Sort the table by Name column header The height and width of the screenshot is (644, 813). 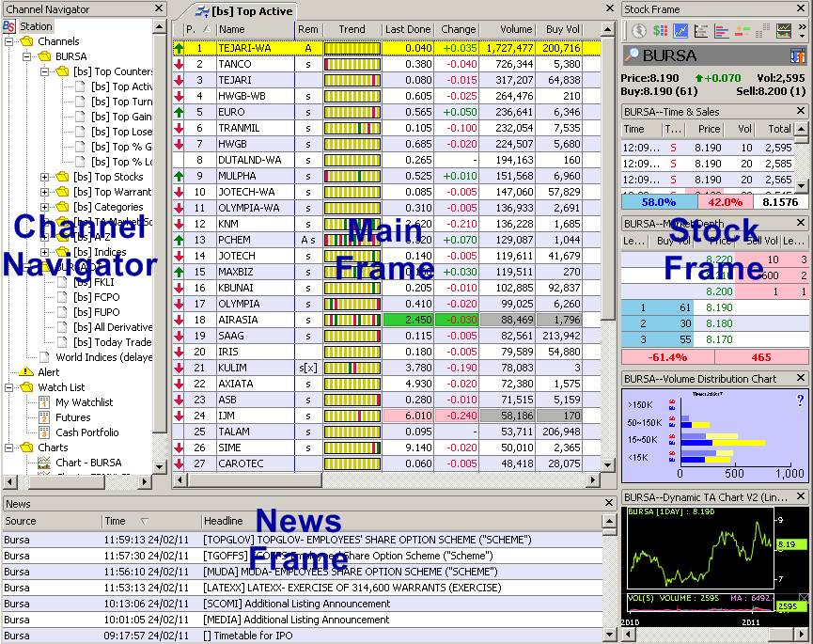click(x=256, y=29)
